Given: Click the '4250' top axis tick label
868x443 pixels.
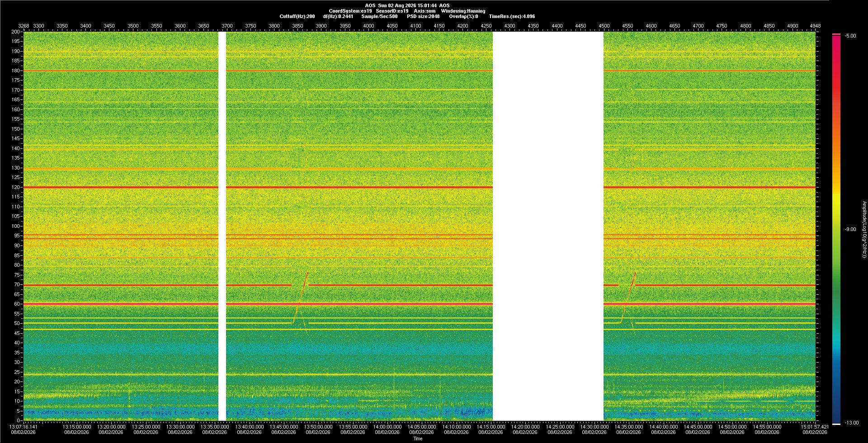Looking at the screenshot, I should pyautogui.click(x=486, y=26).
